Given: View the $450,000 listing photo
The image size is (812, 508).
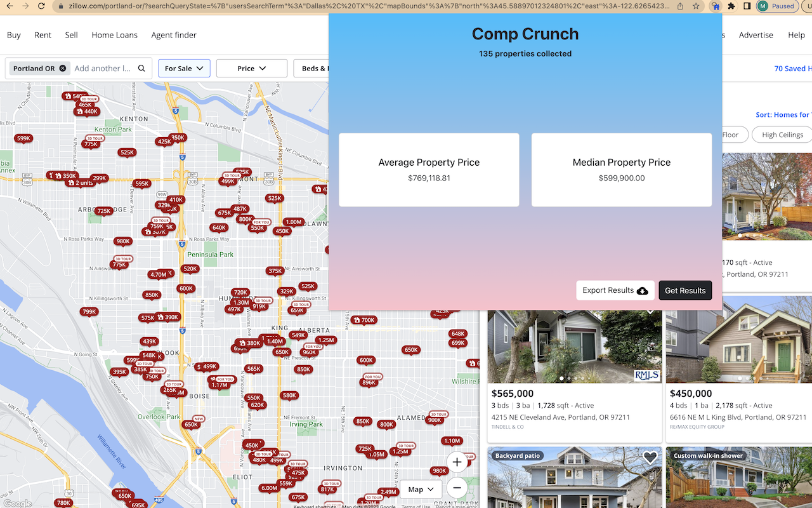Looking at the screenshot, I should [x=739, y=340].
